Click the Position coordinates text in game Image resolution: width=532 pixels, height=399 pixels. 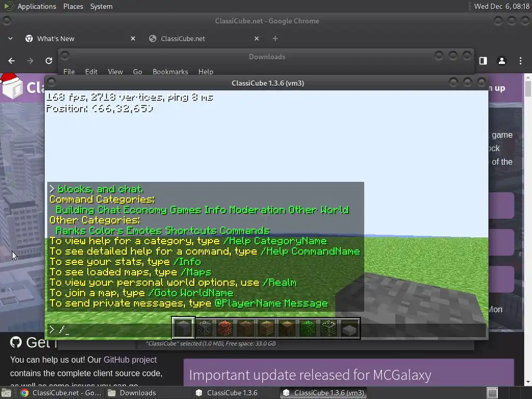click(x=100, y=109)
